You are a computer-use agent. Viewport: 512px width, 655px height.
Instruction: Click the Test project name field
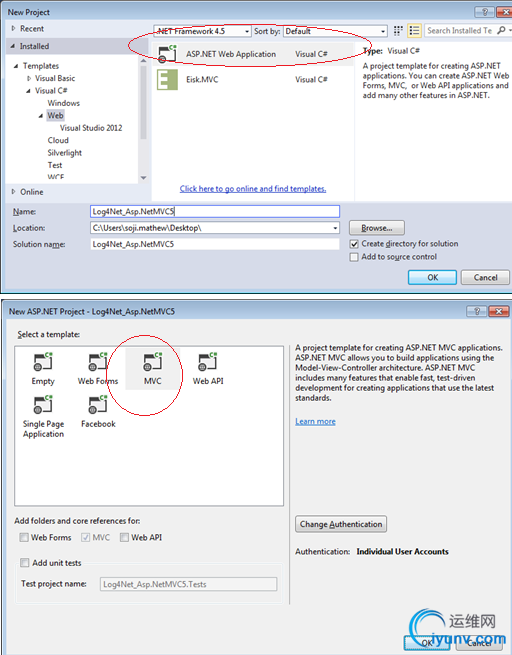tap(188, 584)
